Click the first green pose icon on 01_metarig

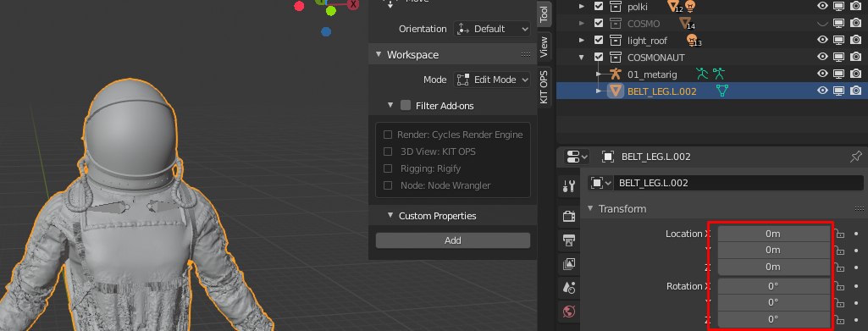click(703, 74)
